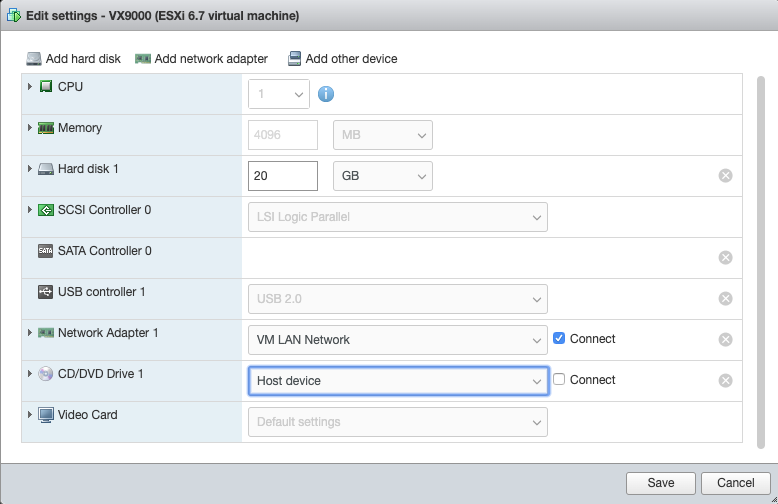Open the Host device dropdown
The height and width of the screenshot is (504, 778).
click(x=397, y=381)
